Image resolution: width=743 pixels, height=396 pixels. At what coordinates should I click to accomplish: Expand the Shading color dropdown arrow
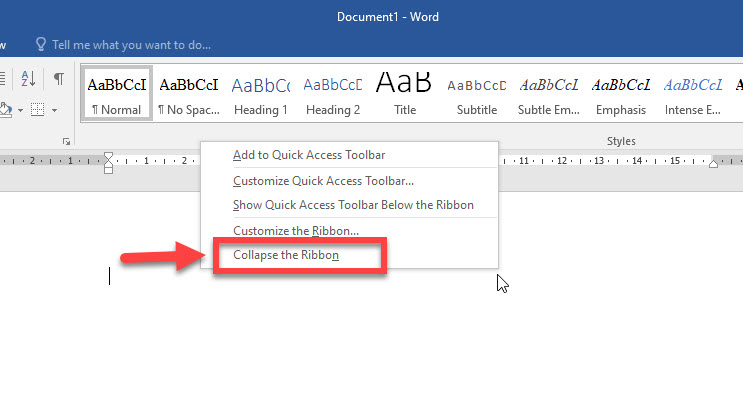tap(20, 110)
